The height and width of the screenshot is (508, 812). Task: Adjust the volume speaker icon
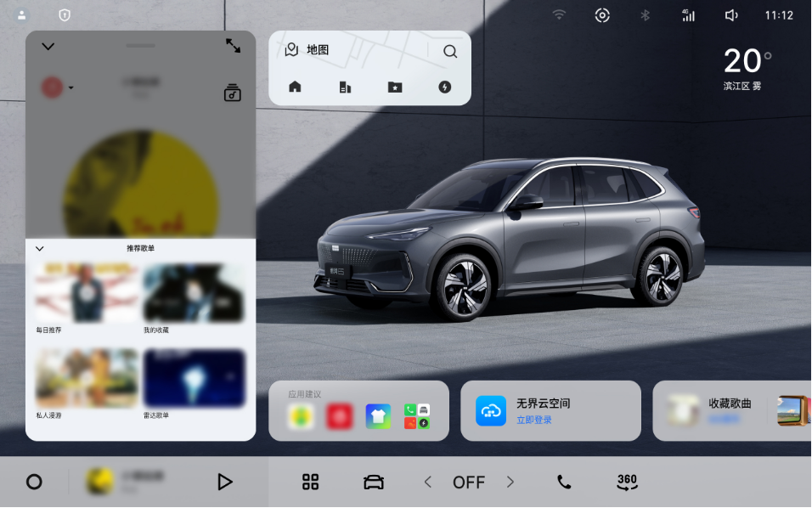730,15
